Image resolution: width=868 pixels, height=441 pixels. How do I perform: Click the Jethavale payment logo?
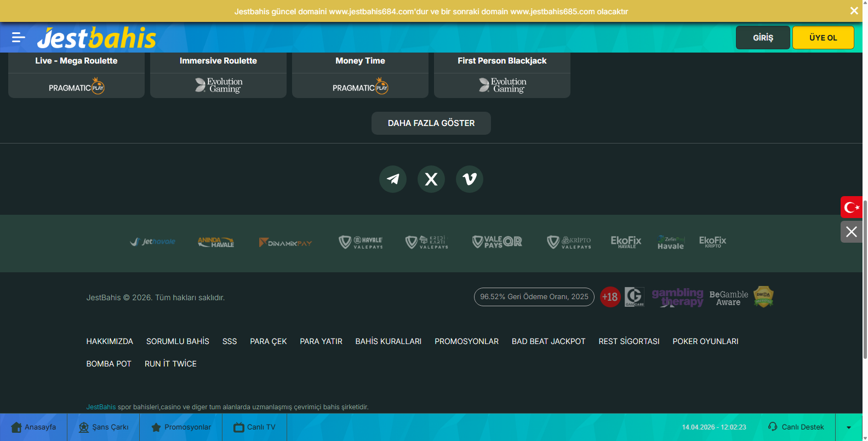153,242
